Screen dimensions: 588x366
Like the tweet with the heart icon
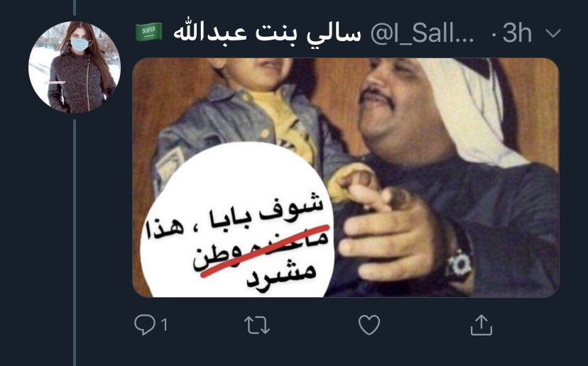pyautogui.click(x=369, y=324)
